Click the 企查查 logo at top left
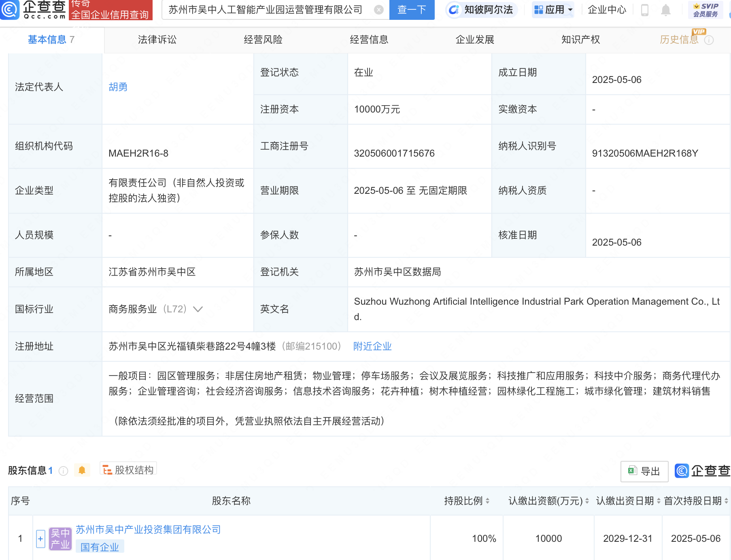Viewport: 731px width, 560px height. (x=33, y=10)
